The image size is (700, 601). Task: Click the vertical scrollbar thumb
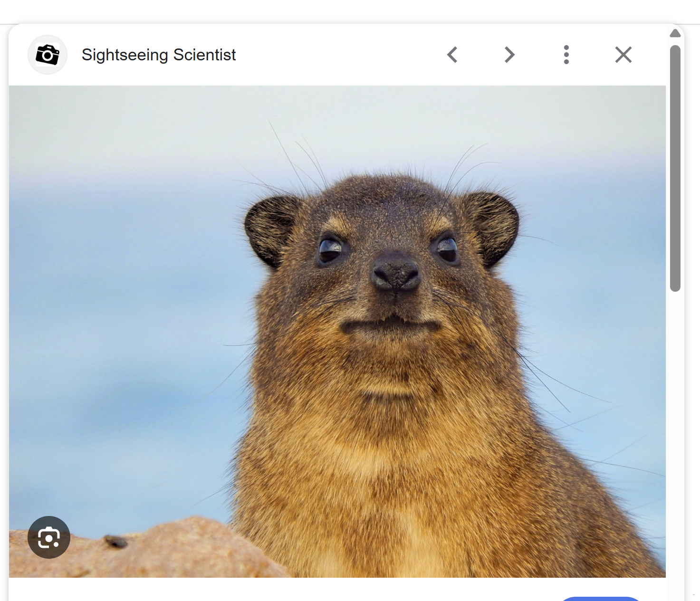coord(675,166)
